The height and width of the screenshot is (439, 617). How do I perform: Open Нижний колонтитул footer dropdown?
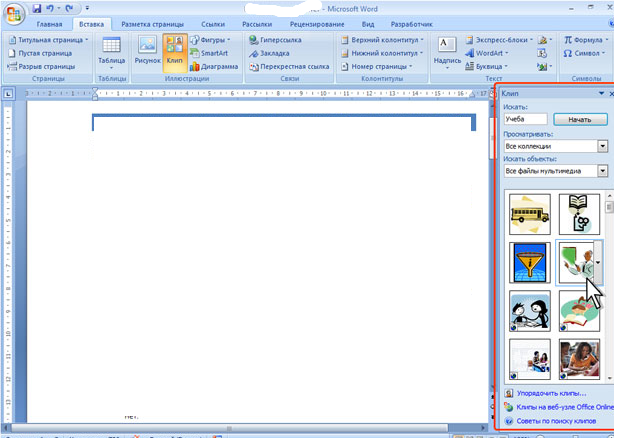click(x=382, y=53)
